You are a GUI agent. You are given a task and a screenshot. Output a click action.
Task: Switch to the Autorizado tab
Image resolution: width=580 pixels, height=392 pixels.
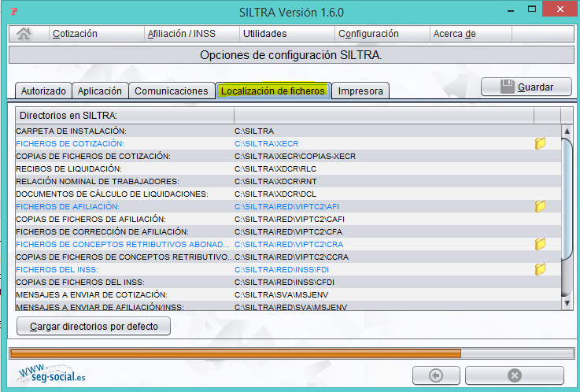coord(43,91)
